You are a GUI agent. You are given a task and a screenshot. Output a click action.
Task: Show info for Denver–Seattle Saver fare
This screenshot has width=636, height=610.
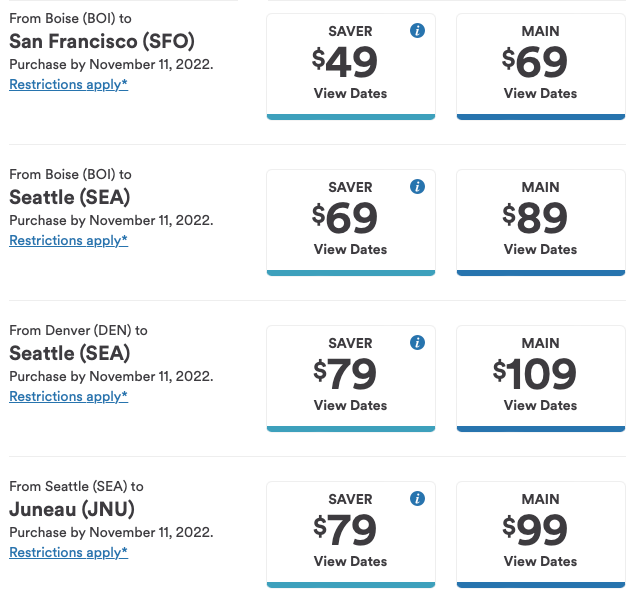tap(418, 343)
